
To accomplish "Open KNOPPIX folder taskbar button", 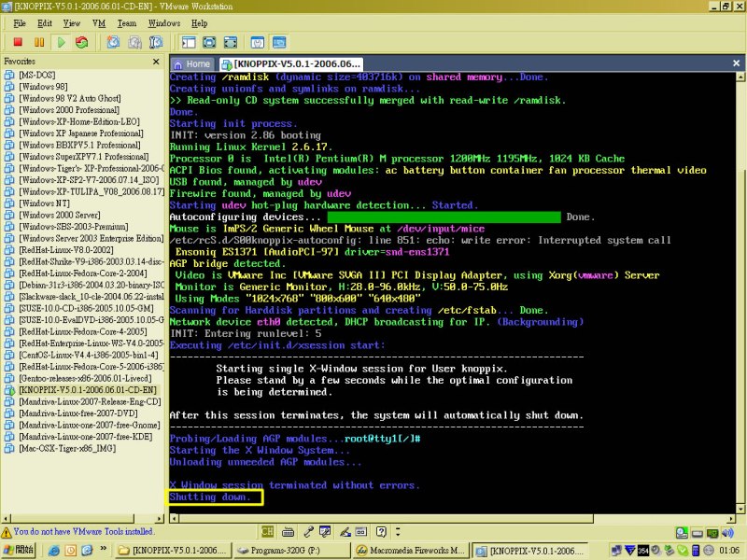I will coord(173,551).
